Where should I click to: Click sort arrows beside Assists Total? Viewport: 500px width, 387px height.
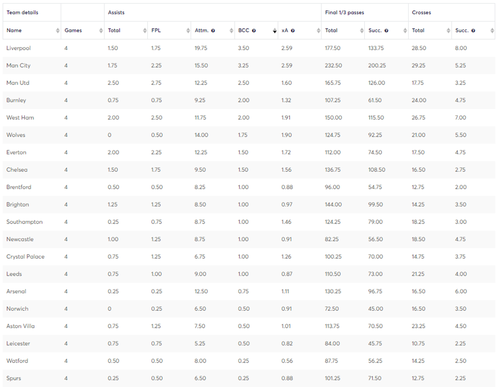coord(144,30)
